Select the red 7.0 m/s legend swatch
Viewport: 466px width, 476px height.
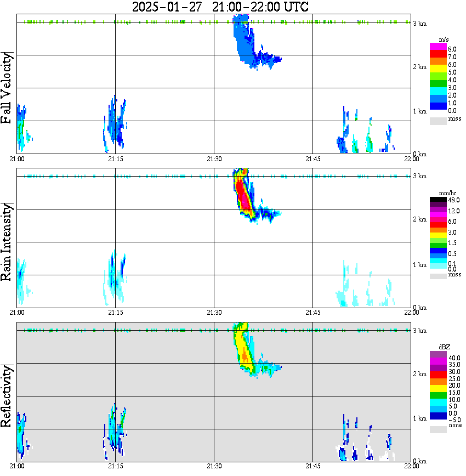tap(438, 54)
